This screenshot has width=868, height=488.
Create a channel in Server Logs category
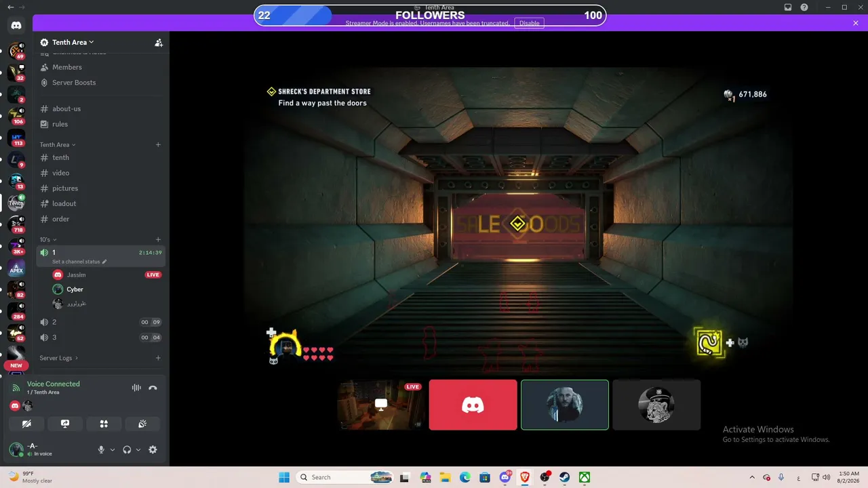point(158,358)
